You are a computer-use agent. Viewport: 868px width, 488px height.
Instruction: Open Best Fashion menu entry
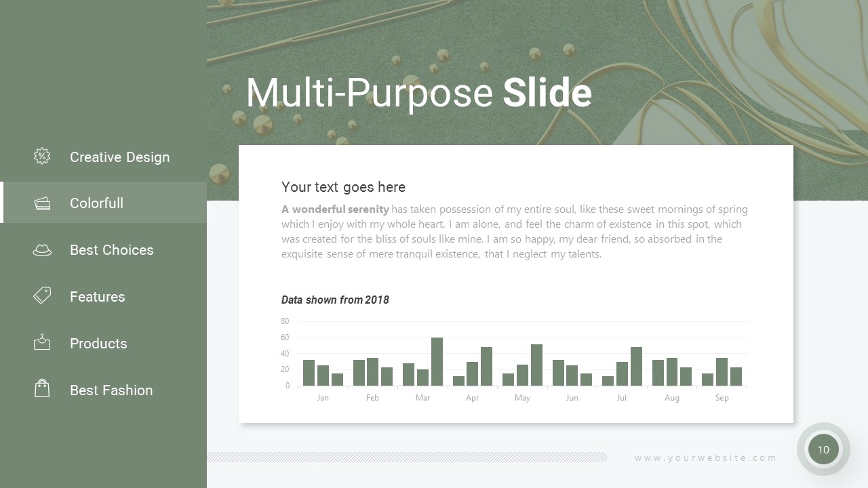click(111, 390)
